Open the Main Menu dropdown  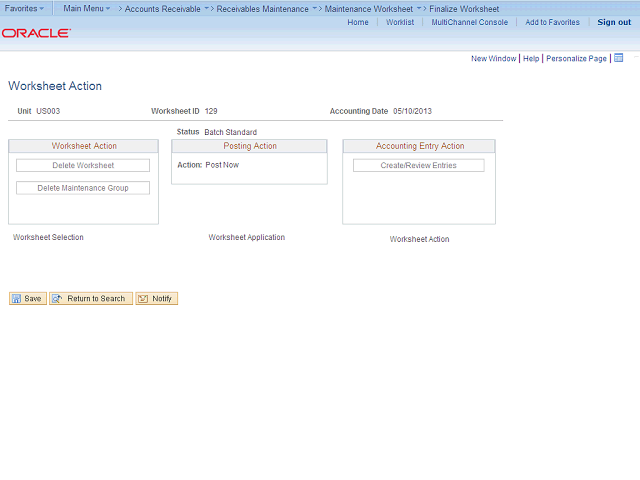click(x=87, y=8)
